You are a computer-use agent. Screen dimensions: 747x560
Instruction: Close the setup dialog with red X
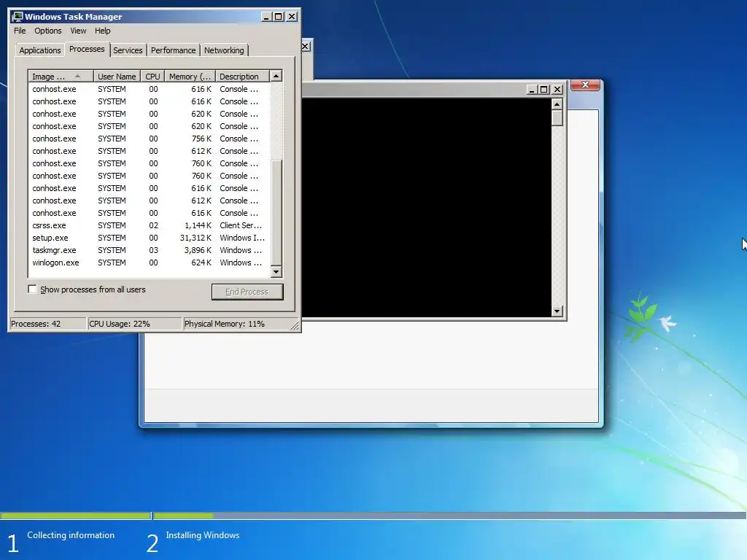[x=586, y=85]
